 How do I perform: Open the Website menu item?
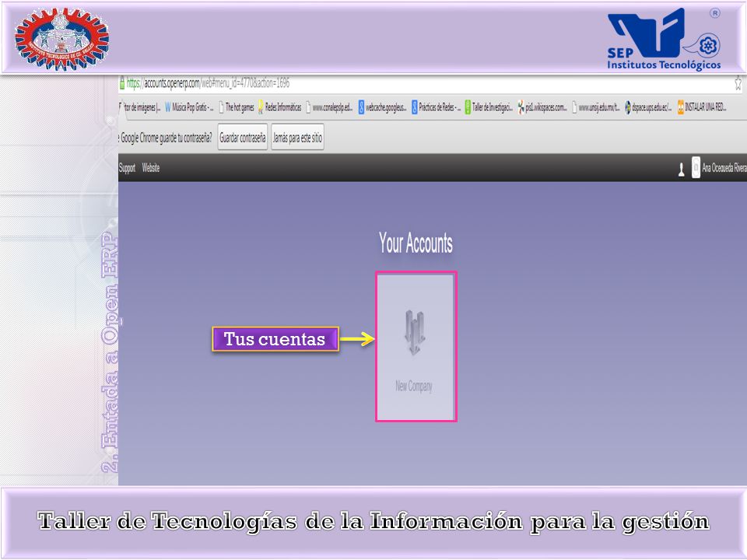point(150,168)
